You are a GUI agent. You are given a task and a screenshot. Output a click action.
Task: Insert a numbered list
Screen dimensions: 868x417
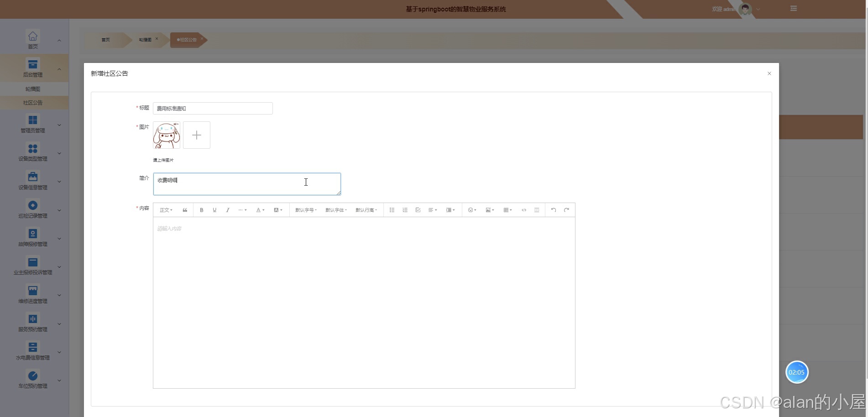(405, 210)
